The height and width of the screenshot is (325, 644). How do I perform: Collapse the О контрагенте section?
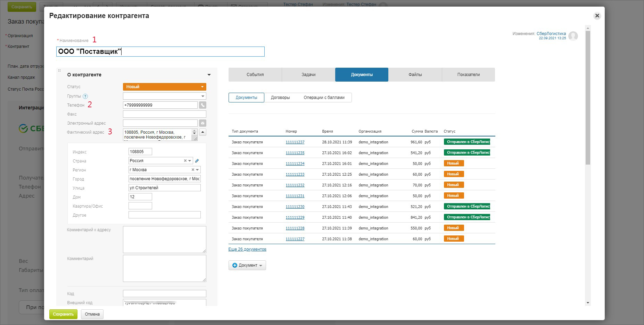pyautogui.click(x=209, y=75)
